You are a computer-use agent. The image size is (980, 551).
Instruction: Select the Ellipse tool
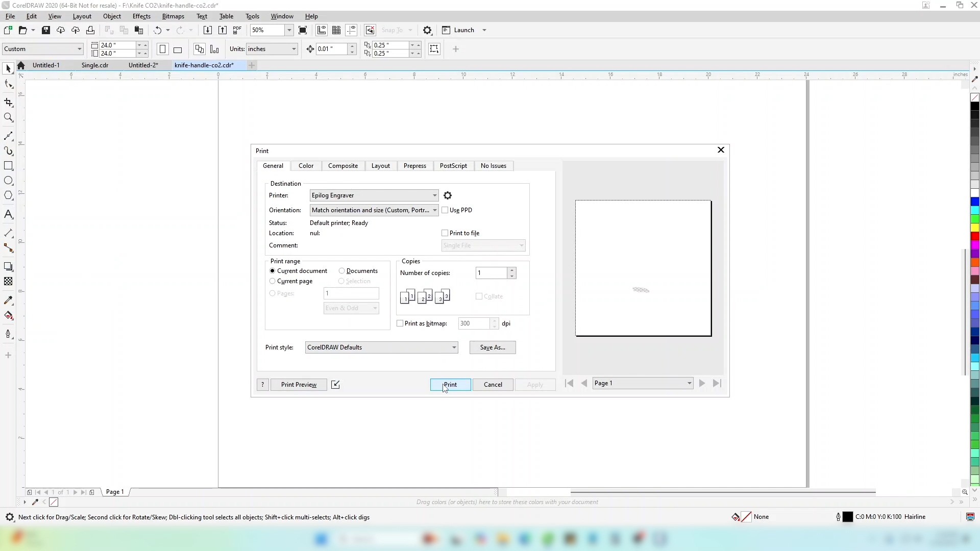[8, 181]
